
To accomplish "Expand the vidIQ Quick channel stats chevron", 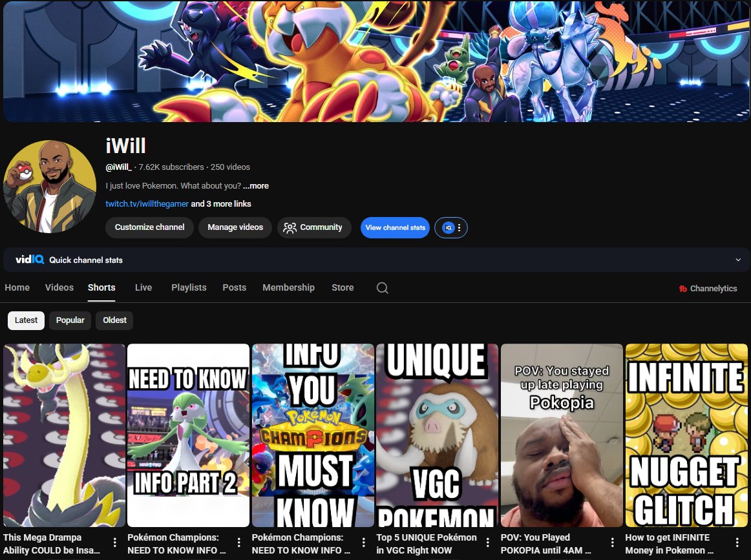I will (738, 260).
